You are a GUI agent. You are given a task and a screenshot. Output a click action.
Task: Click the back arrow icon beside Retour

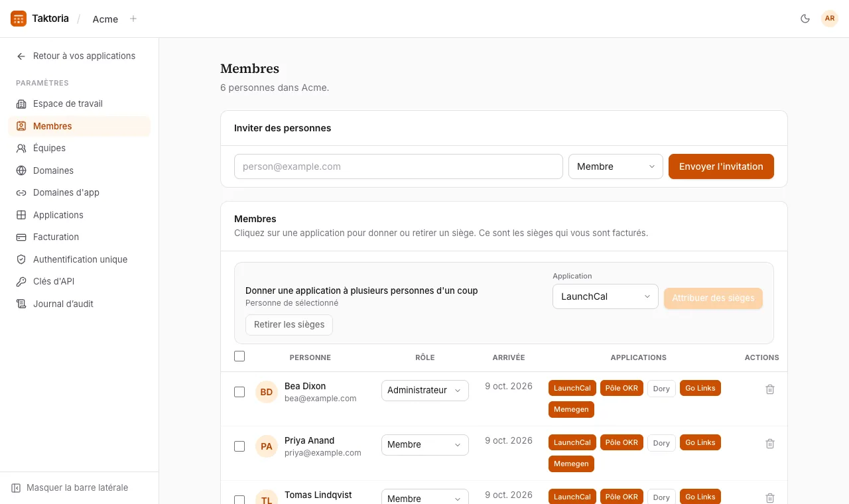[x=21, y=56]
